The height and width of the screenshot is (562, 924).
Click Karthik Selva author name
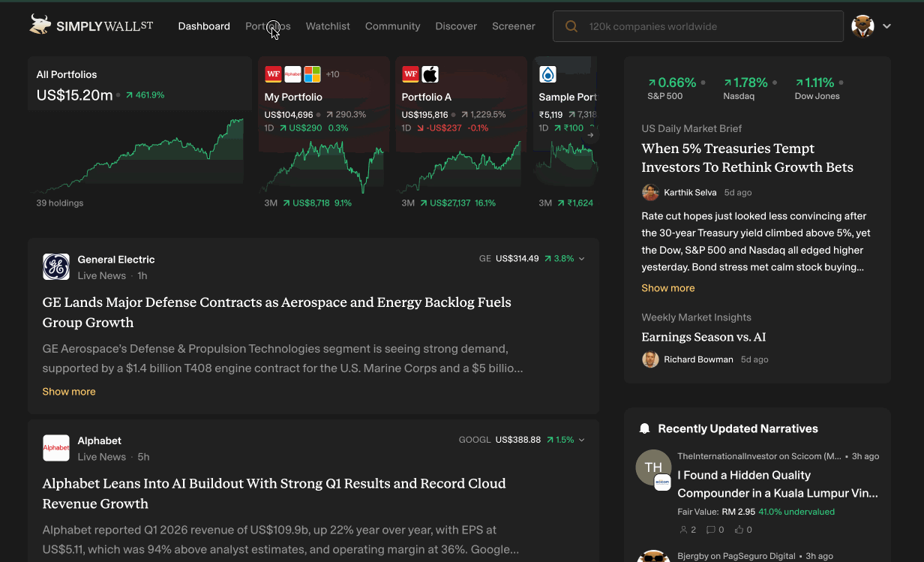[x=690, y=193]
